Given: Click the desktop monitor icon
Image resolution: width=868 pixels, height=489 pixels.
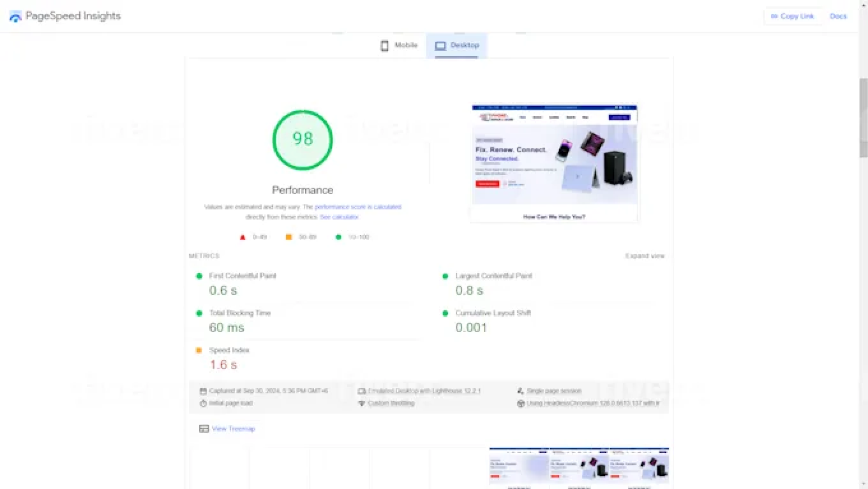Looking at the screenshot, I should click(x=440, y=46).
